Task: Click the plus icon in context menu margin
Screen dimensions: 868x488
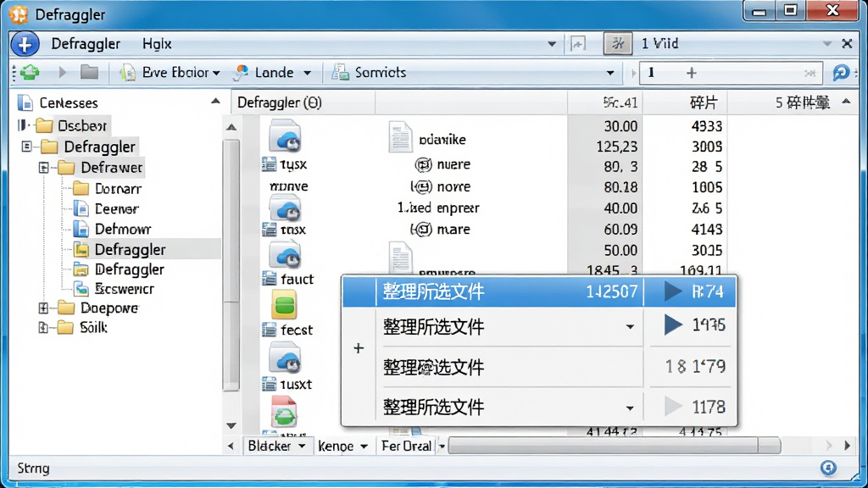Action: 359,348
